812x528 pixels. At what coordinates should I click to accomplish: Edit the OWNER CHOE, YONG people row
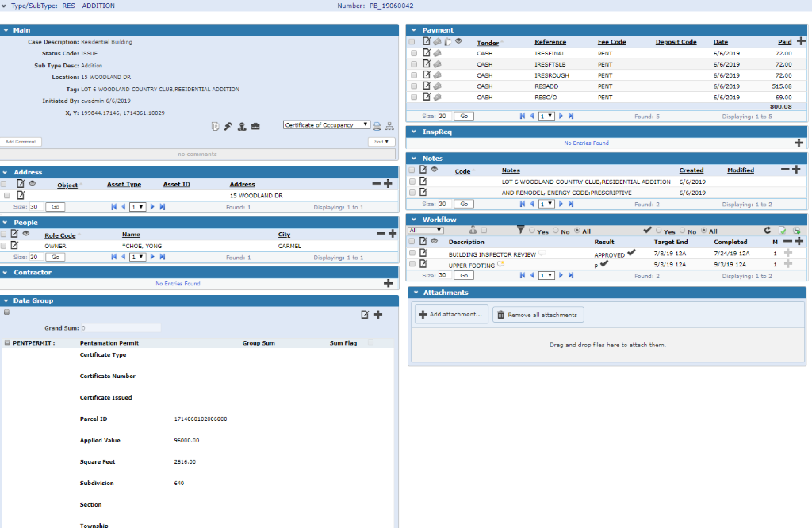[x=14, y=245]
